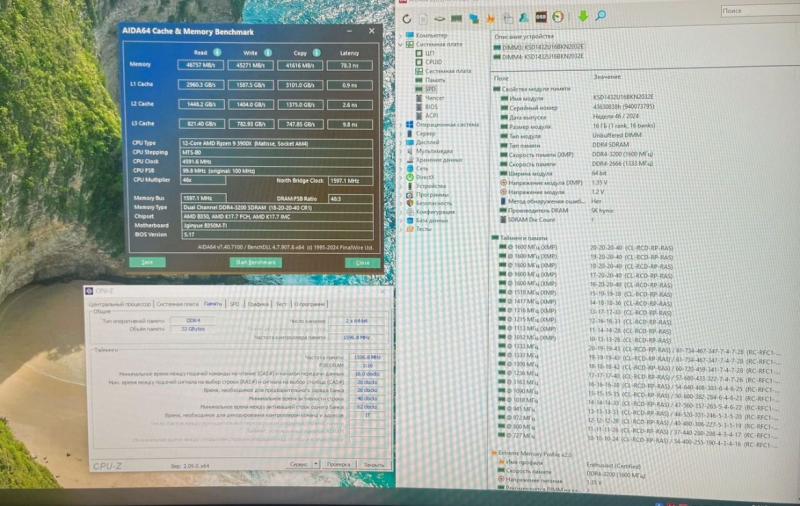Open О программе tab in CPU-Z
This screenshot has width=800, height=506.
(x=310, y=304)
